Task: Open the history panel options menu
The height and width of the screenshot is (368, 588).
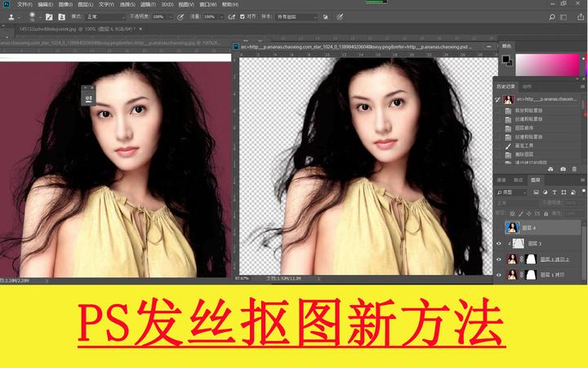Action: click(x=582, y=87)
